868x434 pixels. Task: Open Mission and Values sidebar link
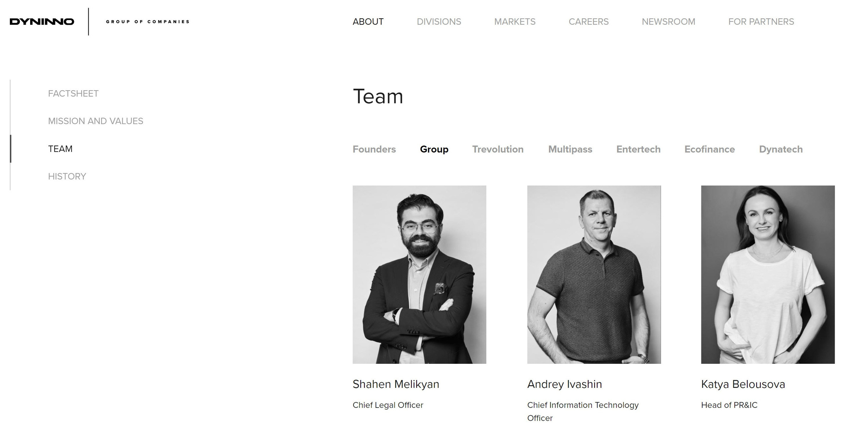96,121
